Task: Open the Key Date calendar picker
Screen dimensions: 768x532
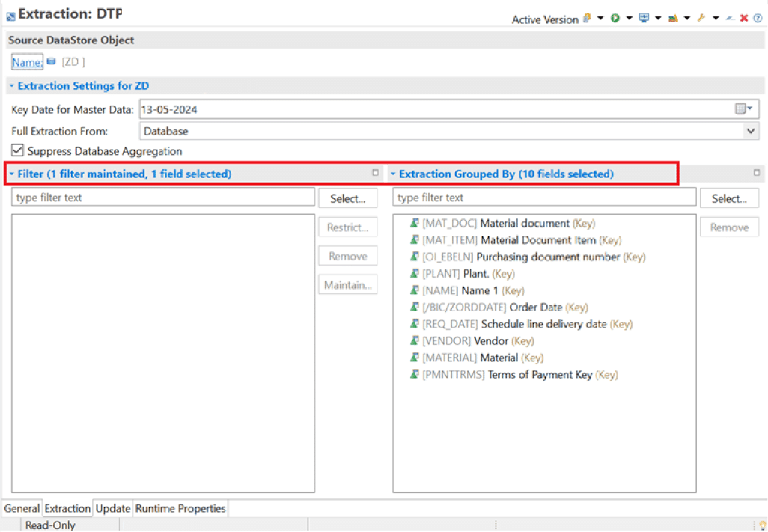Action: pos(743,109)
